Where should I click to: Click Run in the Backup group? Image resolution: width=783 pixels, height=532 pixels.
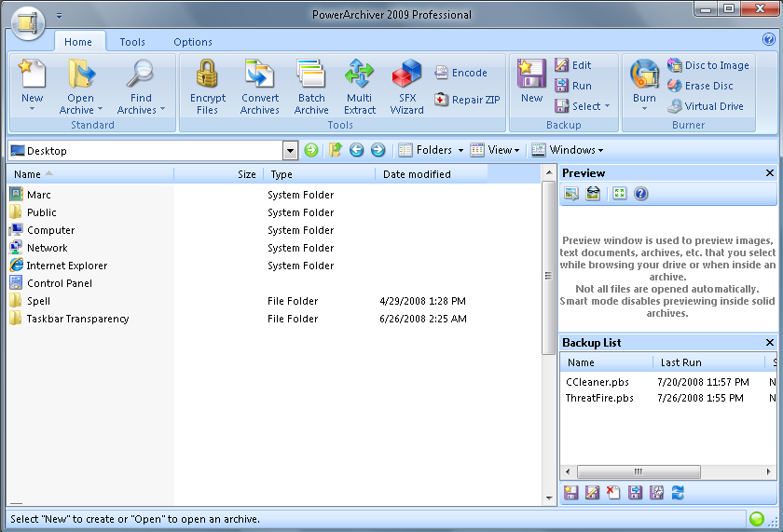click(x=573, y=86)
